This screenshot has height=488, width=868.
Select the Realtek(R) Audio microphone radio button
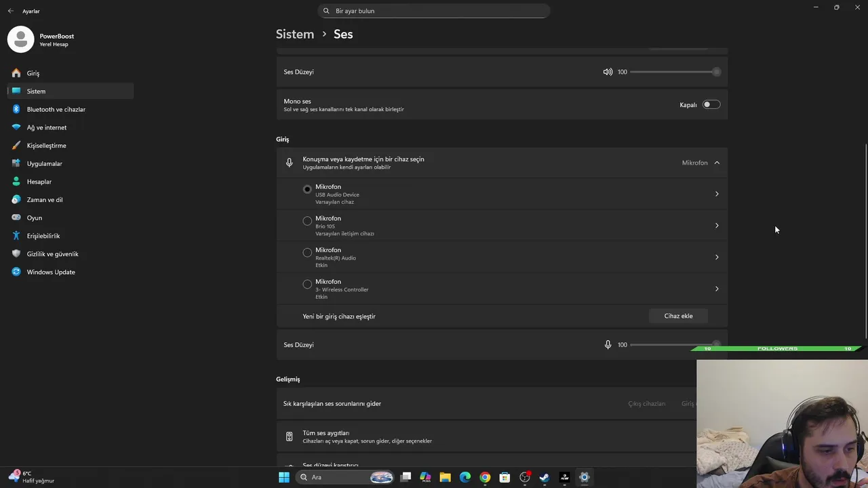pyautogui.click(x=307, y=252)
